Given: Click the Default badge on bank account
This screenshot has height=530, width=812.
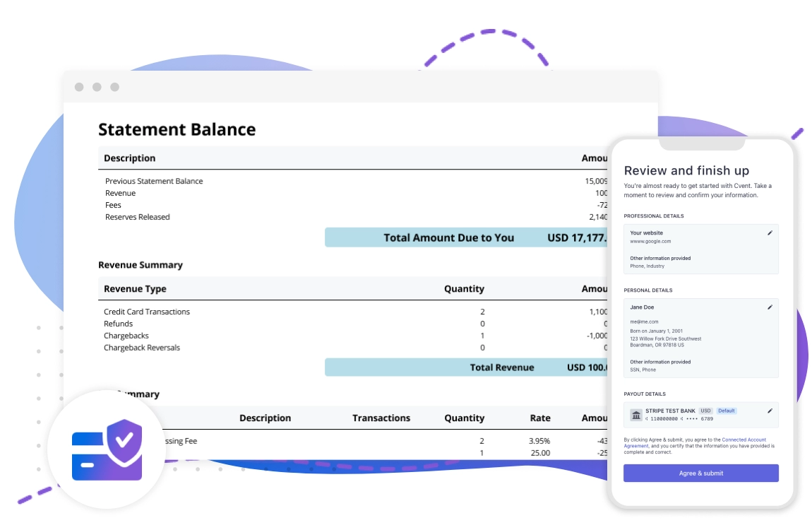Looking at the screenshot, I should pyautogui.click(x=727, y=411).
